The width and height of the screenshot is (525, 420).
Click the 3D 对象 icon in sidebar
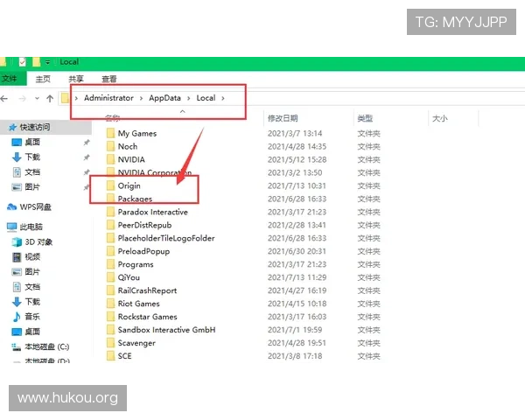pos(17,241)
